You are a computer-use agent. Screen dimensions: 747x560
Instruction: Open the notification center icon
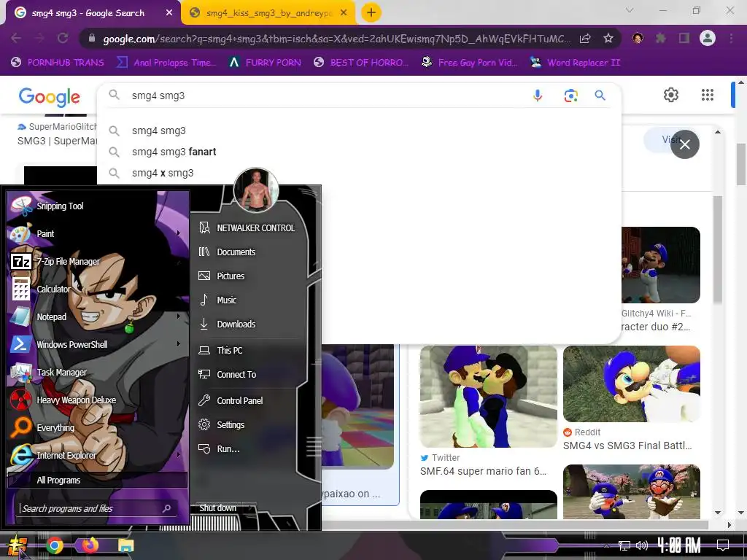pyautogui.click(x=723, y=545)
